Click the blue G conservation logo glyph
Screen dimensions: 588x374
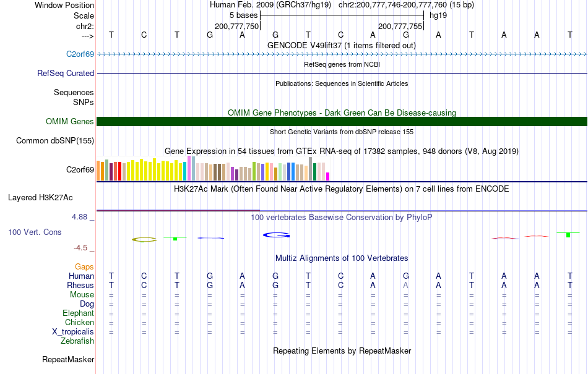pos(277,235)
